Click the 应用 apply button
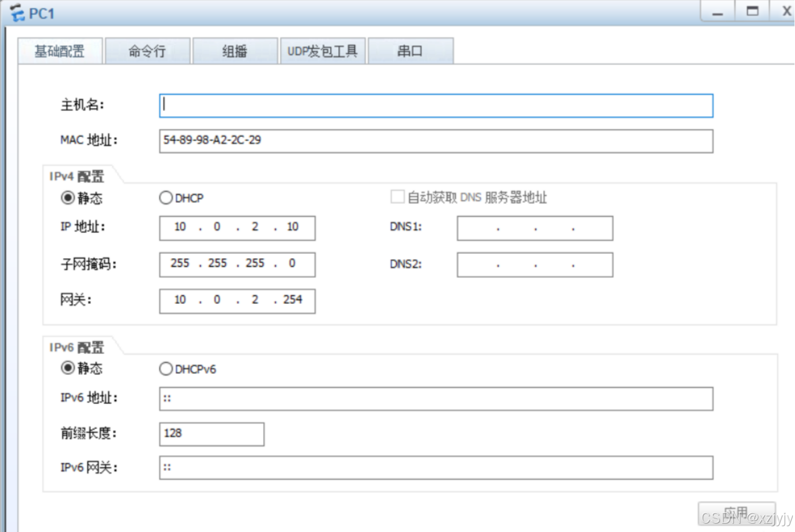 pos(737,514)
